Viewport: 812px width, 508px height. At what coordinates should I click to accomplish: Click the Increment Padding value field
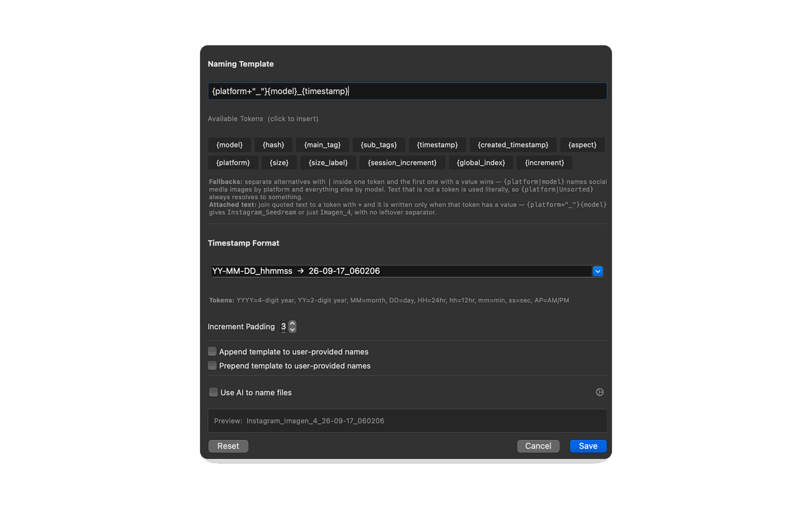click(284, 326)
